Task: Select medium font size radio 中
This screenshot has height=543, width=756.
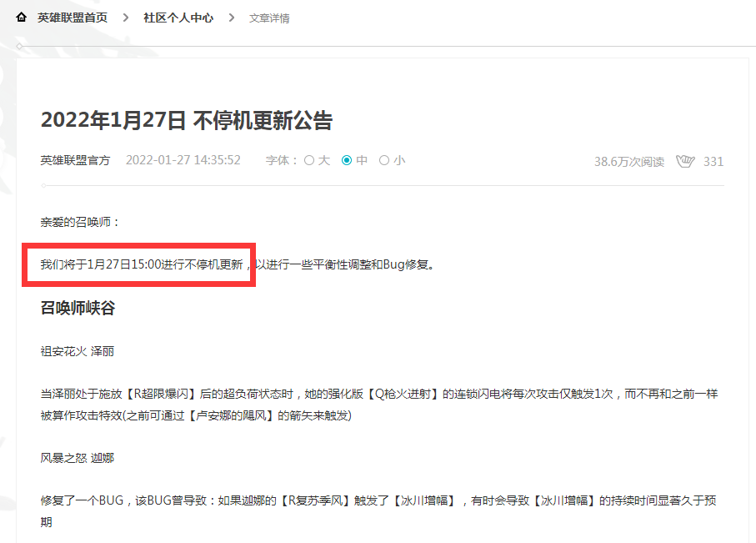Action: (x=347, y=160)
